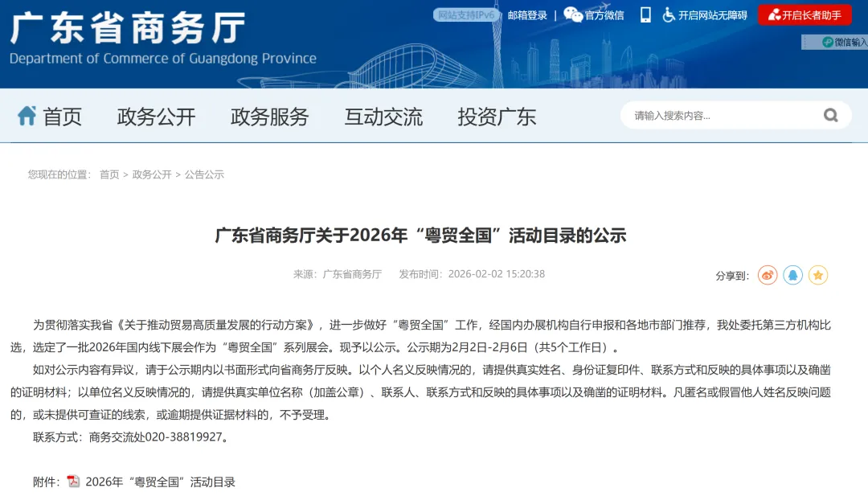The image size is (868, 496).
Task: Click the publish time 2026-02-02 15:20:38
Action: (x=497, y=274)
